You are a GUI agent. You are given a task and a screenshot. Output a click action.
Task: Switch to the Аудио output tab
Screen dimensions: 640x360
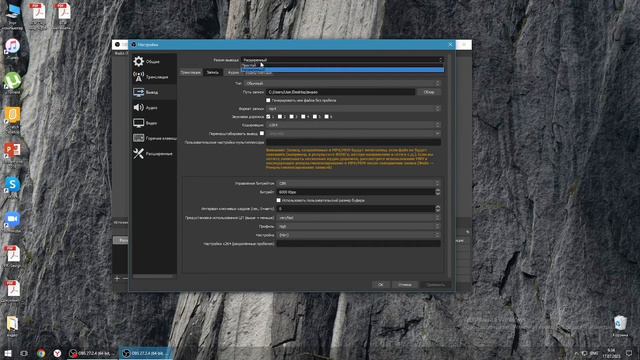click(233, 72)
